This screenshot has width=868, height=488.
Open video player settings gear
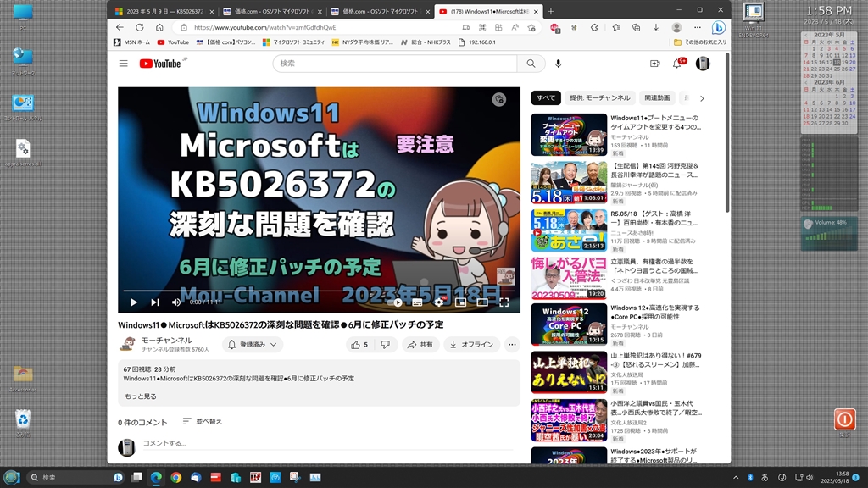click(439, 302)
